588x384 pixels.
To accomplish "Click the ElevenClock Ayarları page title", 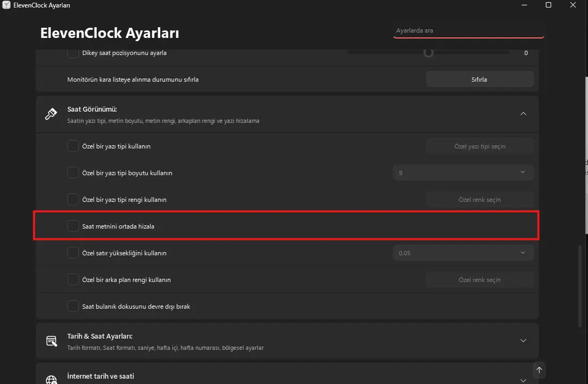I will [109, 33].
